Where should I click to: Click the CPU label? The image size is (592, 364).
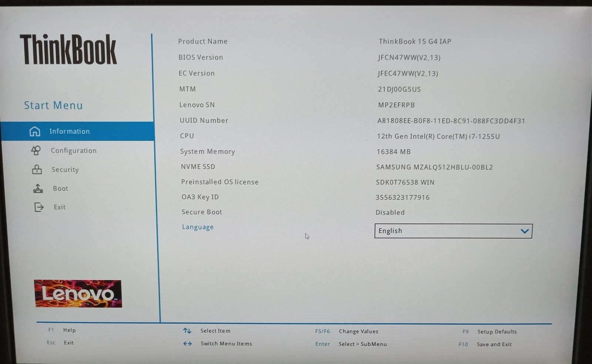click(187, 136)
